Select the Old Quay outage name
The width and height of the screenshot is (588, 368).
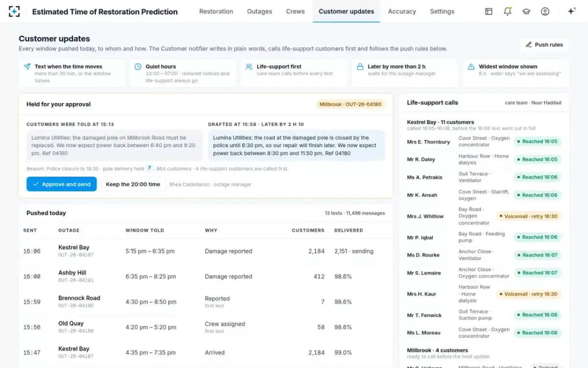71,323
